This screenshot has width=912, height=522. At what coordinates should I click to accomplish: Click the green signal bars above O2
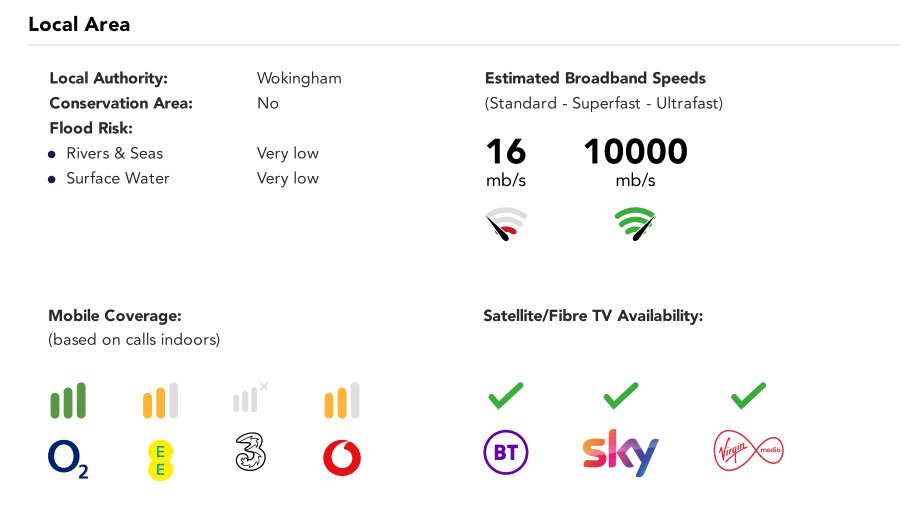click(68, 400)
